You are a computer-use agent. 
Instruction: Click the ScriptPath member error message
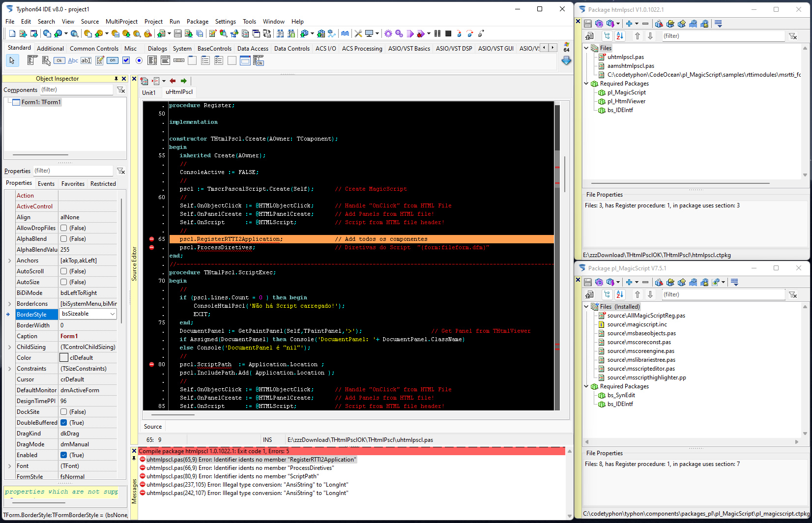(x=232, y=476)
